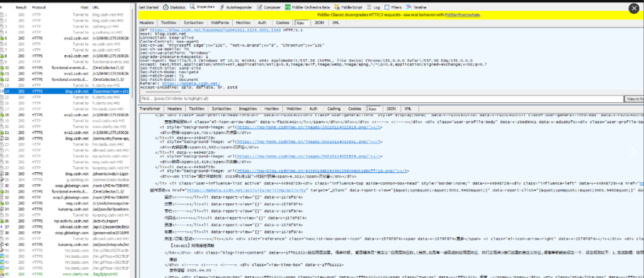Select session 5 eva2.csdn.net row
The height and width of the screenshot is (278, 644).
[65, 38]
